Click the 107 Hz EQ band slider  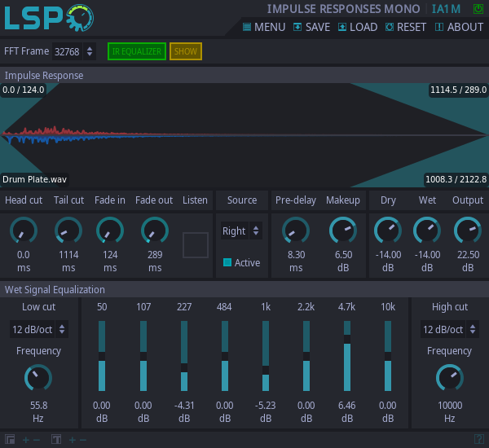tap(143, 356)
